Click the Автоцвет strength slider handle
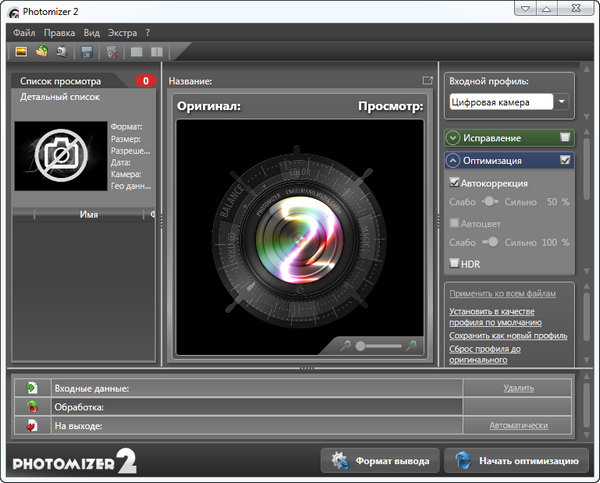This screenshot has height=483, width=600. tap(493, 242)
